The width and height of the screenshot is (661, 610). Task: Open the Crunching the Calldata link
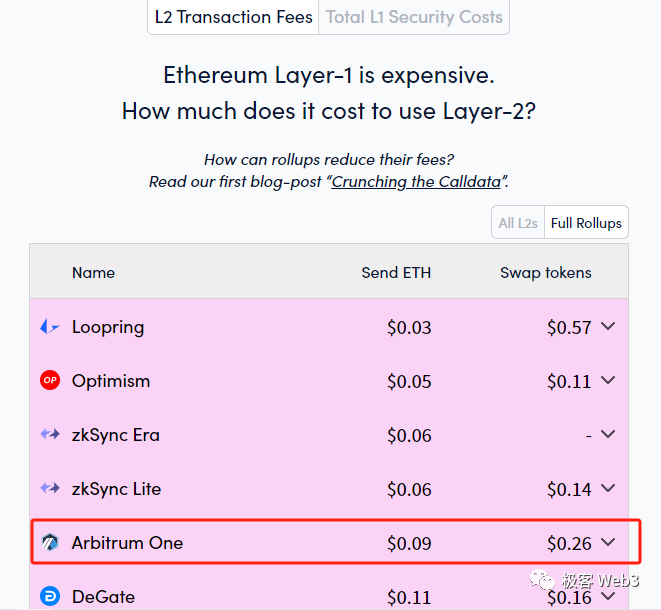[x=416, y=182]
